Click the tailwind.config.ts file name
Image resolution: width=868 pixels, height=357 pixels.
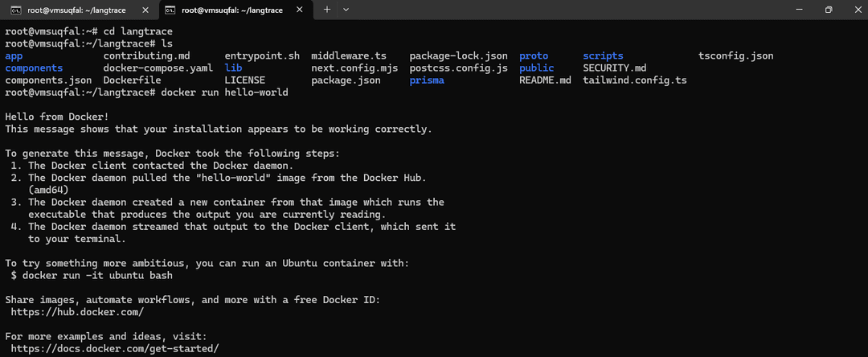(635, 80)
